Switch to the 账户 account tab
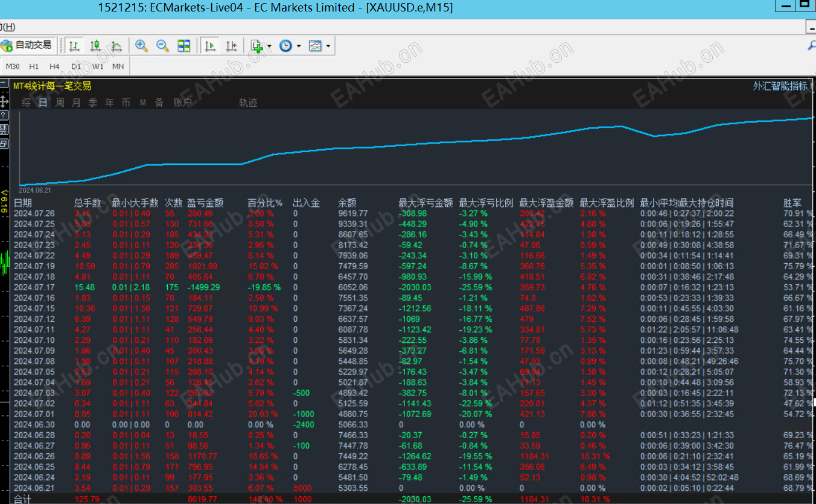Screen dimensions: 816x504 point(182,103)
